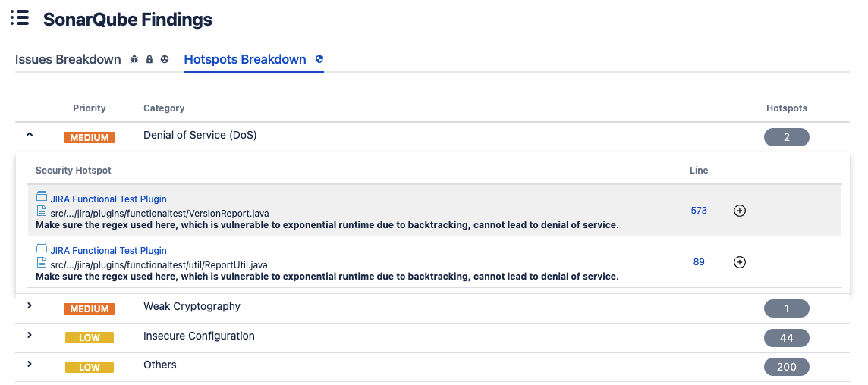Click the VersionReport.java file path
Image resolution: width=868 pixels, height=385 pixels.
click(x=160, y=213)
